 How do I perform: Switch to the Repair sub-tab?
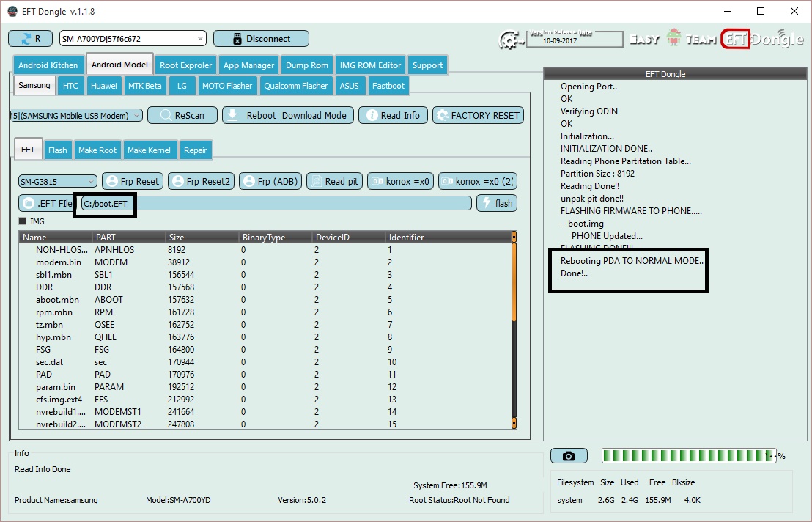195,150
